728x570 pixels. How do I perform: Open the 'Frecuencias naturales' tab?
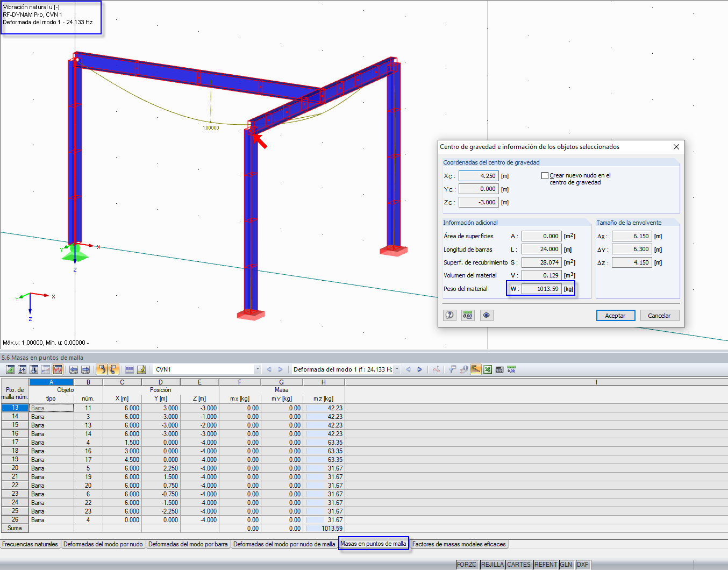coord(30,544)
